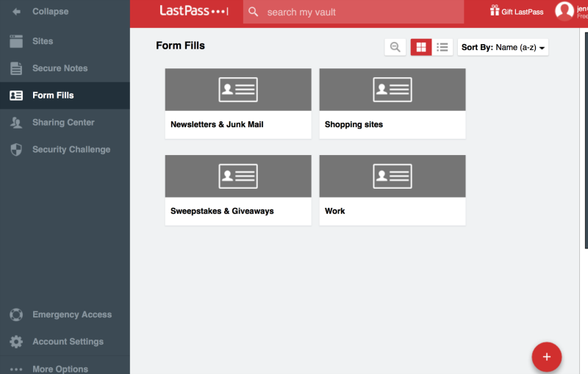Open Sites from the sidebar
The image size is (588, 374).
43,41
